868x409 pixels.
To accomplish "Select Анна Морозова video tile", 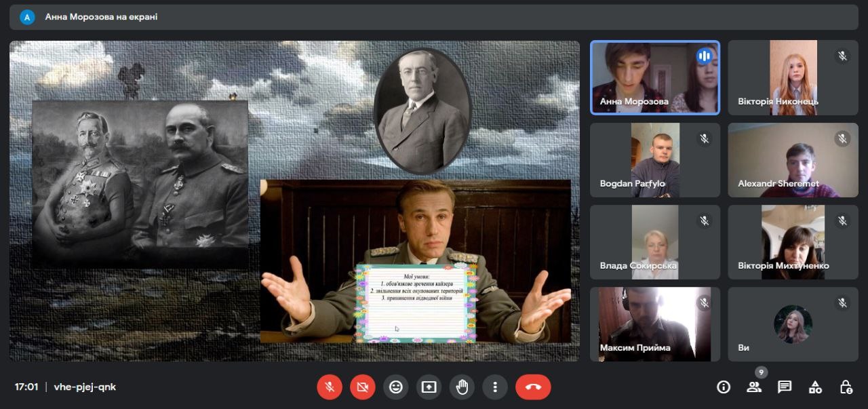I will (x=655, y=77).
